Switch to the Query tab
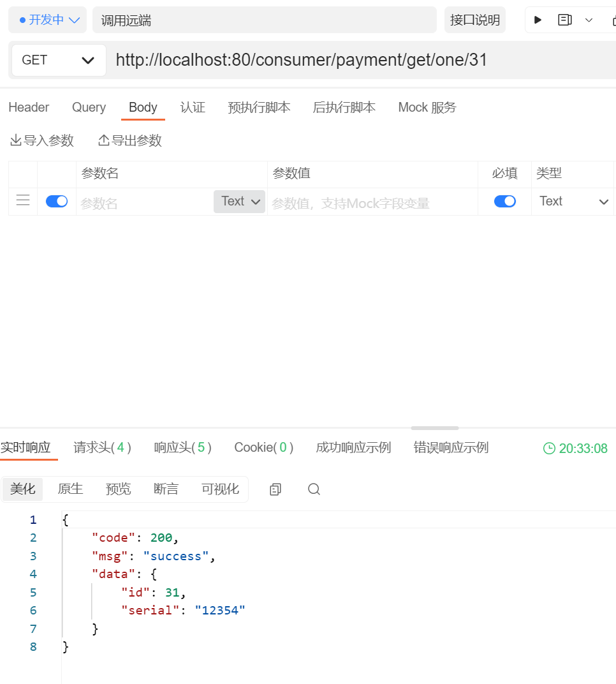This screenshot has width=616, height=684. [x=89, y=107]
